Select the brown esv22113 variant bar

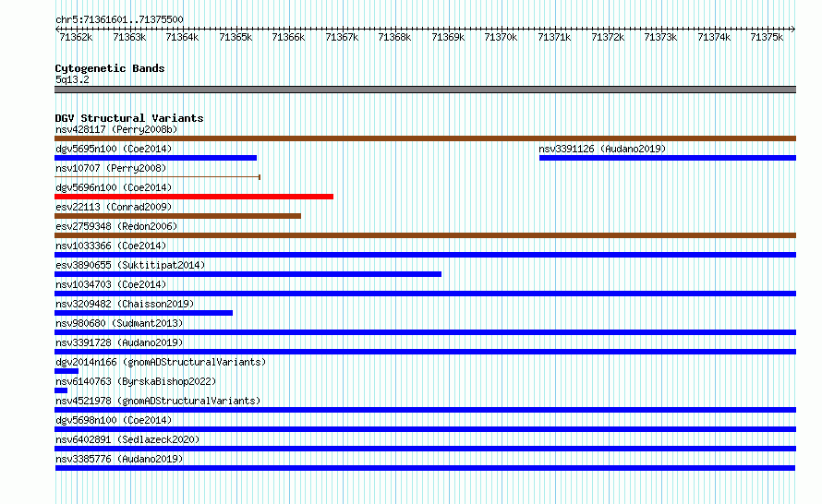coord(177,216)
